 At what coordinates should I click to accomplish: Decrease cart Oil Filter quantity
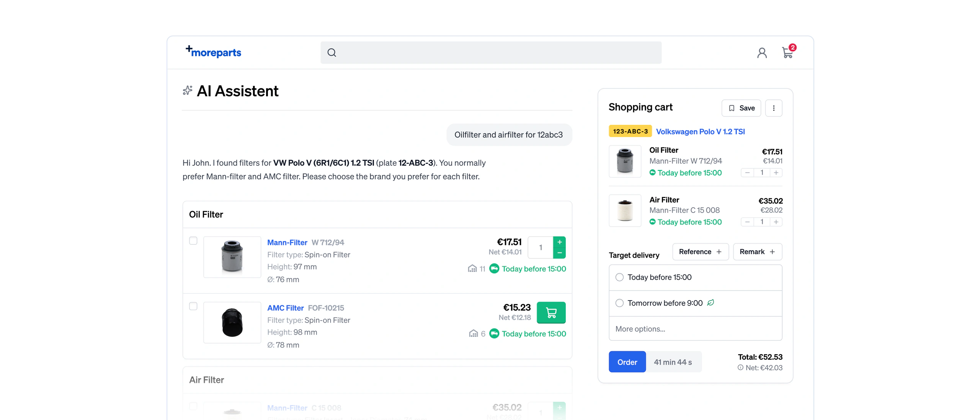[x=747, y=173]
